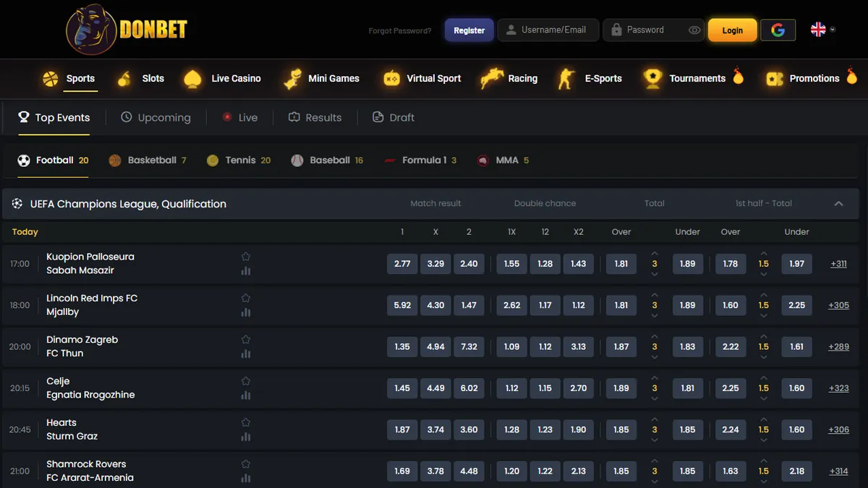Open language selector flag dropdown
This screenshot has width=868, height=488.
click(x=823, y=30)
